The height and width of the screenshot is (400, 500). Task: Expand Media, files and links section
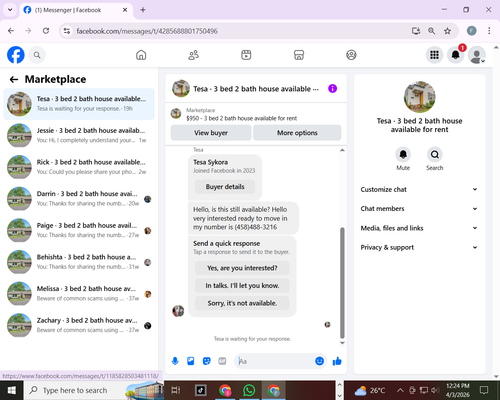419,228
